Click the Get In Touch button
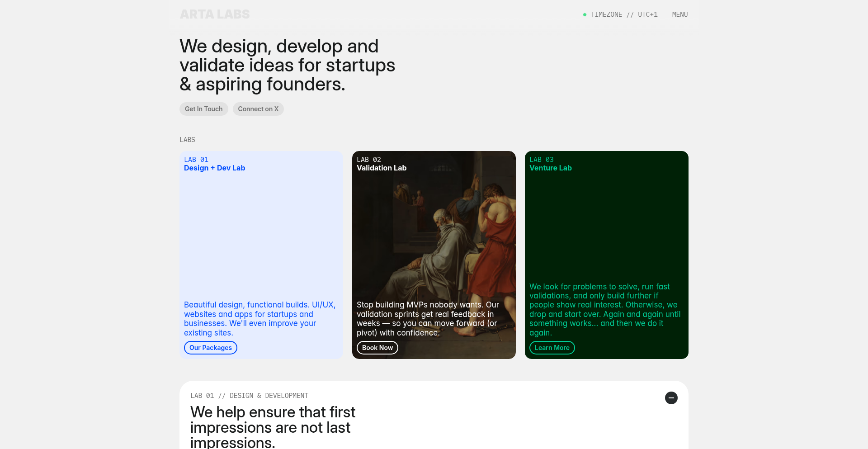 [204, 109]
